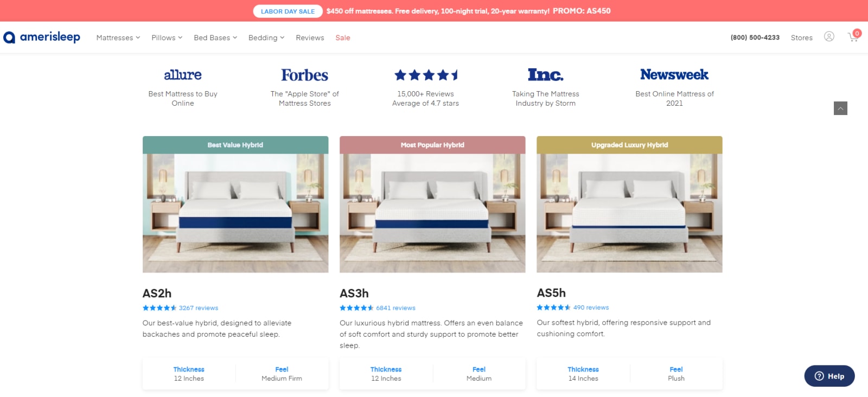
Task: Open the user account icon
Action: pos(829,37)
